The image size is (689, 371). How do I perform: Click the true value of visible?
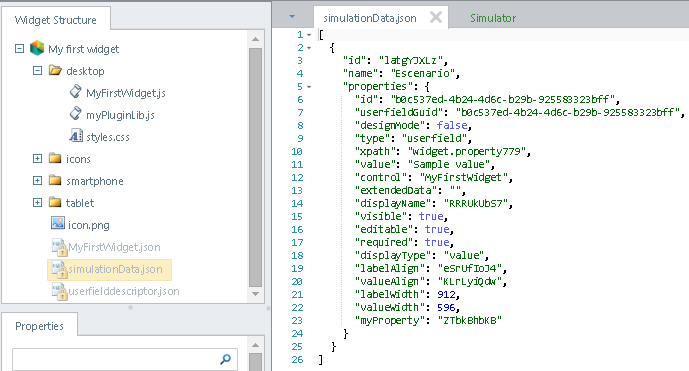click(431, 216)
